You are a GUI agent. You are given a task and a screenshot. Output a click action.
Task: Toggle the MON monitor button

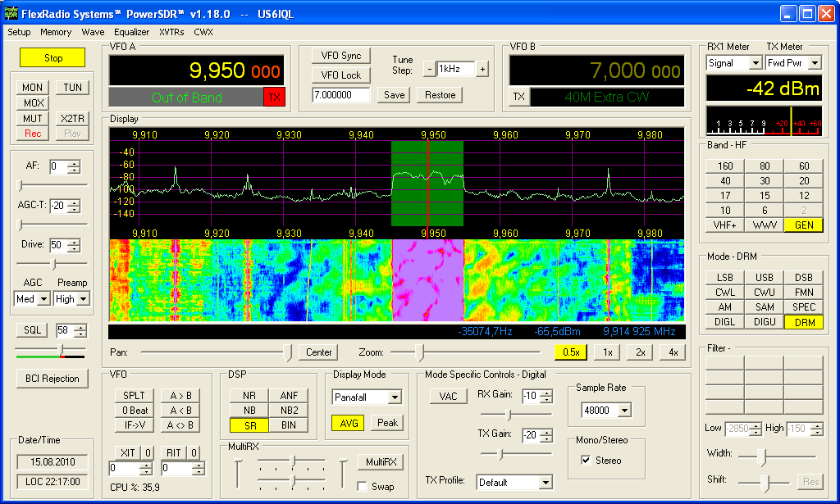point(33,88)
